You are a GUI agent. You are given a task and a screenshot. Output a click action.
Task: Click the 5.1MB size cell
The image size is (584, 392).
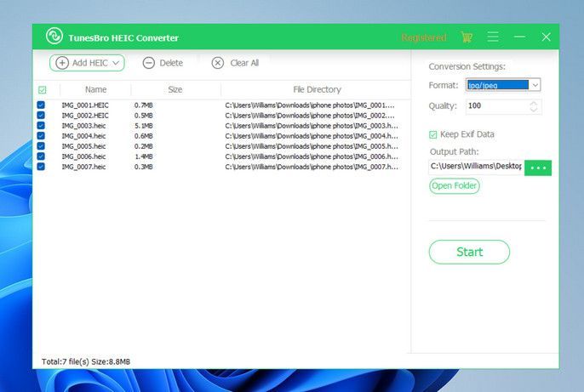click(144, 126)
